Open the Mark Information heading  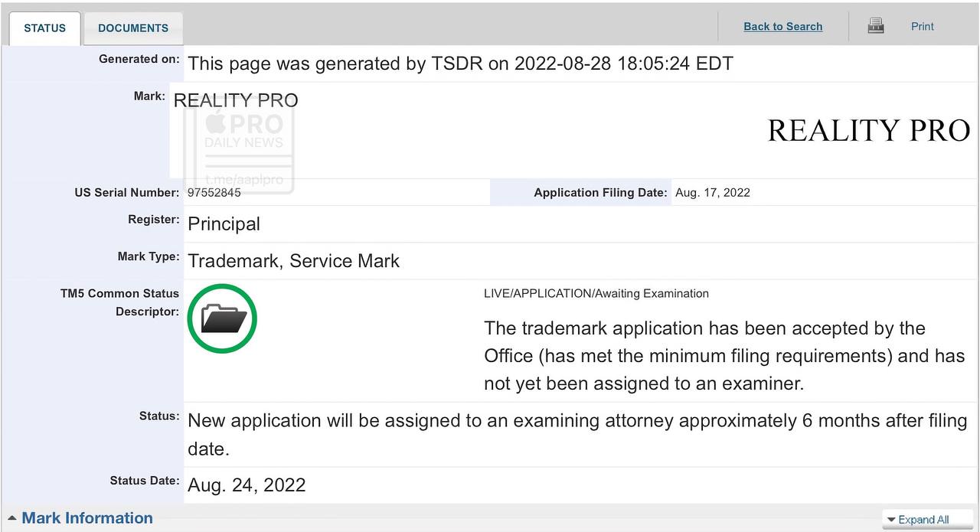(87, 518)
